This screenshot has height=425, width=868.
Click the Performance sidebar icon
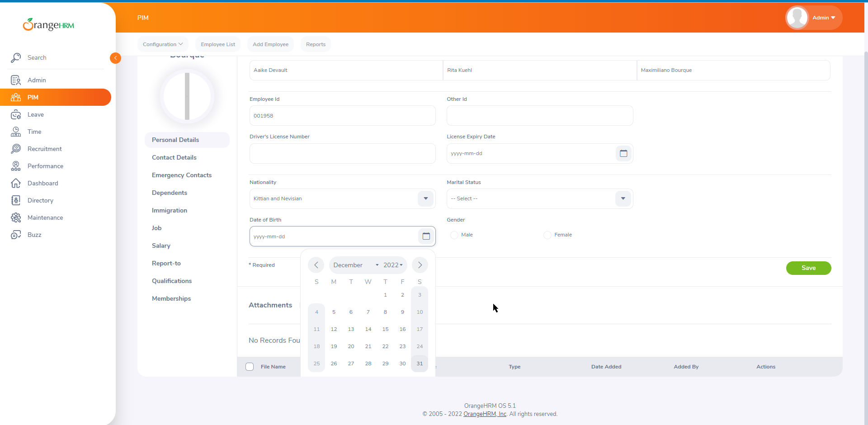16,166
